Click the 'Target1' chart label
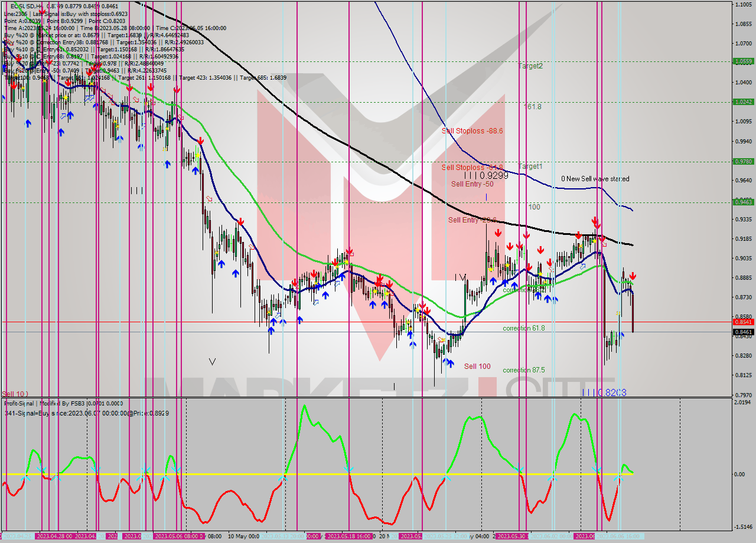The width and height of the screenshot is (756, 543). point(530,166)
